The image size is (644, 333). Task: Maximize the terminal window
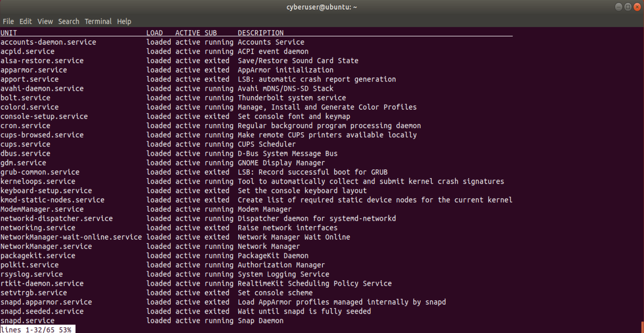point(628,7)
